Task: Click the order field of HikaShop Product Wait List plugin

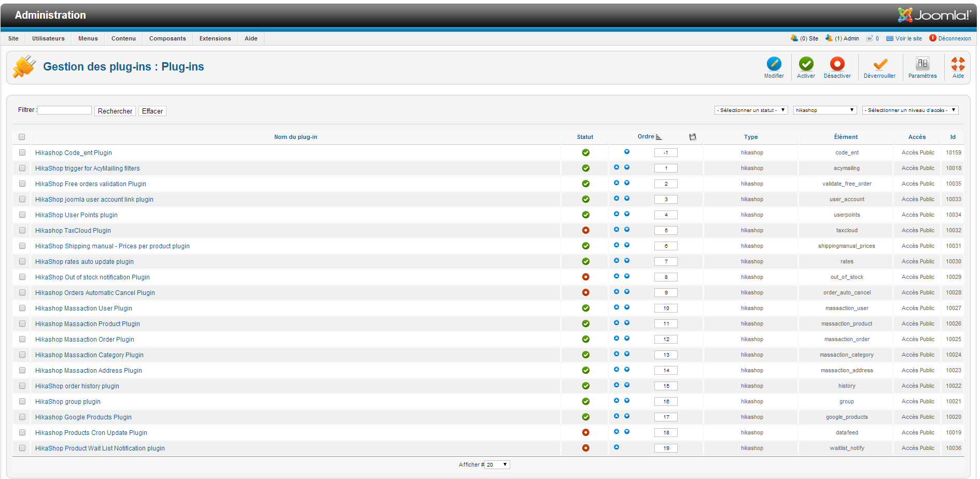Action: (666, 448)
